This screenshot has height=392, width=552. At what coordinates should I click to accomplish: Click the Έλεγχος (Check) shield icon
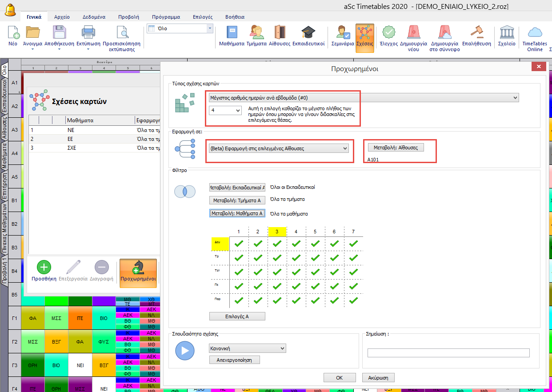point(388,33)
